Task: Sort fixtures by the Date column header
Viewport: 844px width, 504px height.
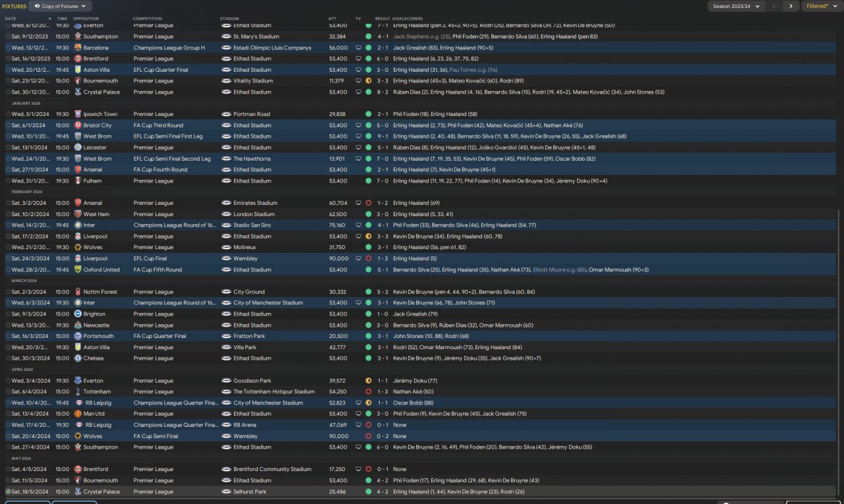Action: [11, 18]
